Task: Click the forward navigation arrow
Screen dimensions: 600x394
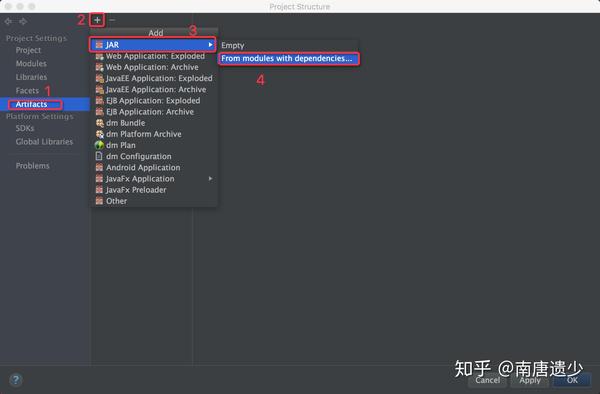Action: click(x=23, y=21)
